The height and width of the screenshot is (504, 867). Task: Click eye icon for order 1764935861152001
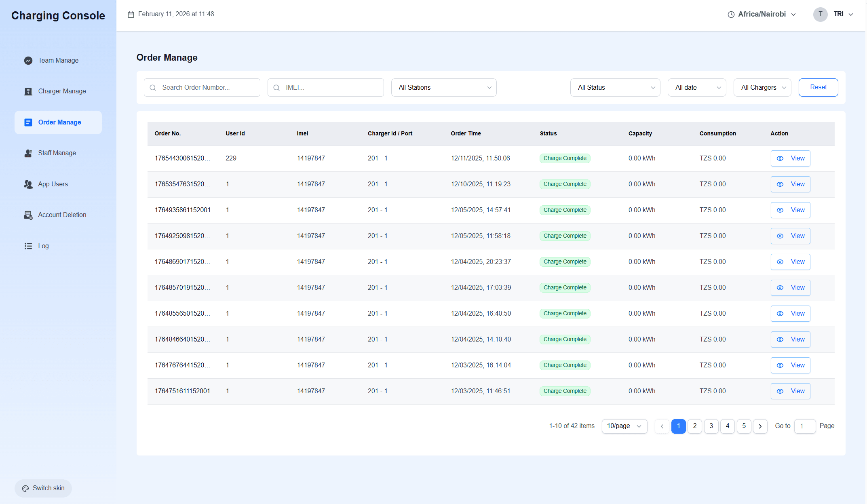780,210
